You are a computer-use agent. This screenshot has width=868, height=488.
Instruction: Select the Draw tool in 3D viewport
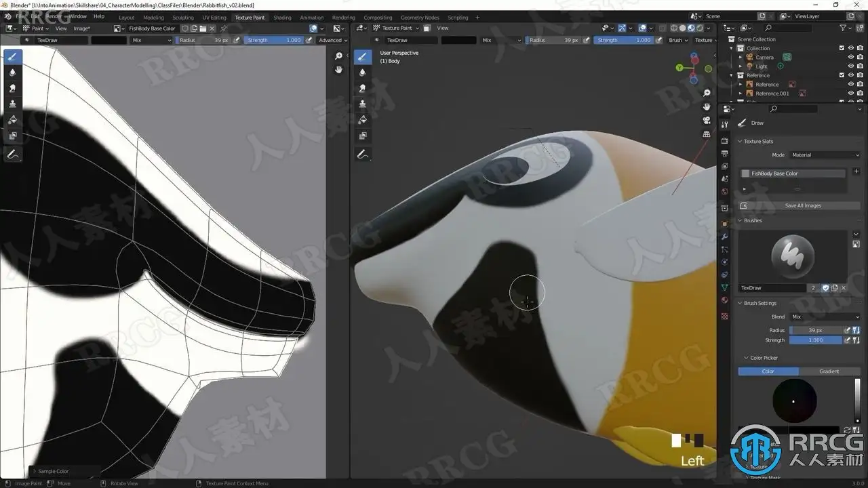(x=362, y=56)
